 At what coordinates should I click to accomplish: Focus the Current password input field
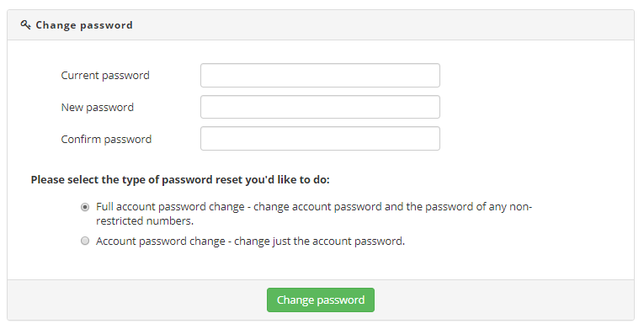[x=320, y=75]
